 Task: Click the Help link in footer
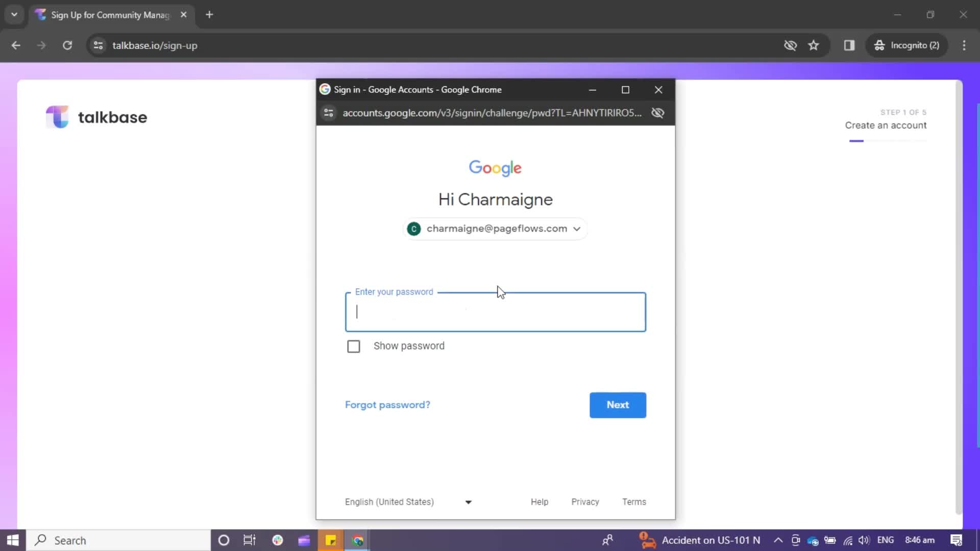tap(539, 501)
